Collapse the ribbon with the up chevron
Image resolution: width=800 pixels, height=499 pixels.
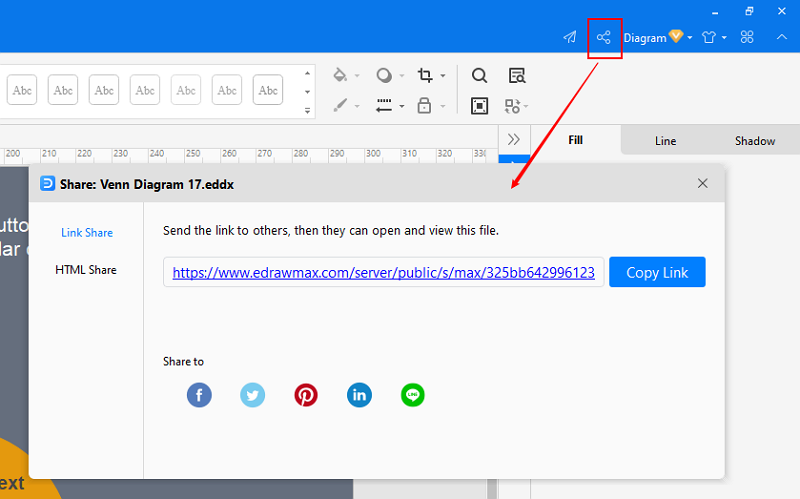(782, 37)
